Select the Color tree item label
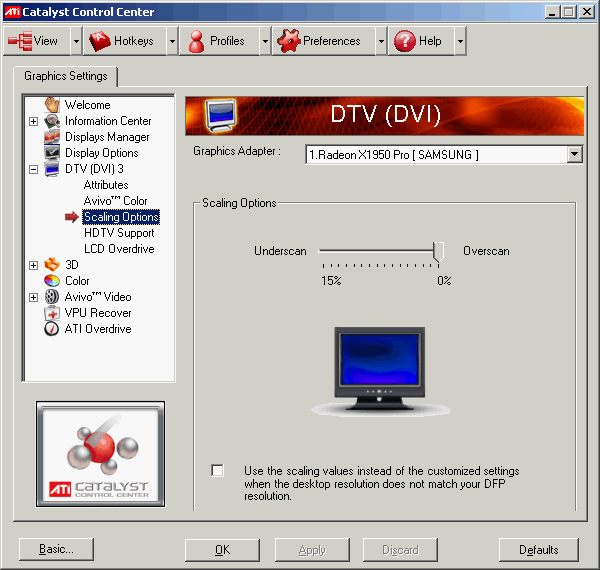The height and width of the screenshot is (570, 600). (x=77, y=281)
